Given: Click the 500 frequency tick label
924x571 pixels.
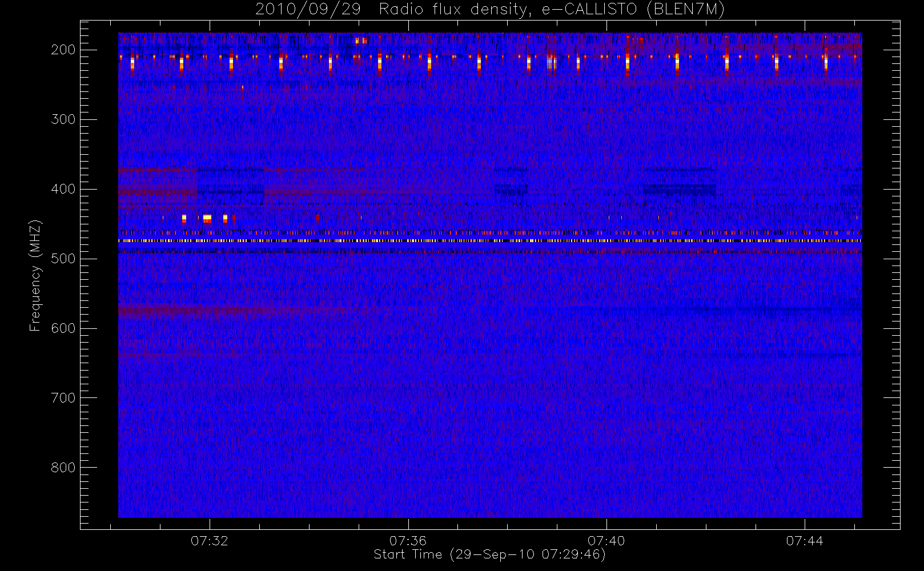Looking at the screenshot, I should (63, 259).
